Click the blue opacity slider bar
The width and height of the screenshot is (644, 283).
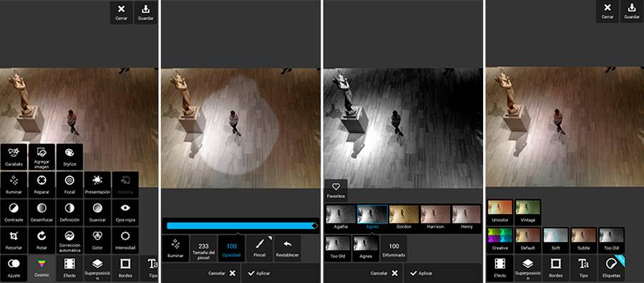coord(240,226)
